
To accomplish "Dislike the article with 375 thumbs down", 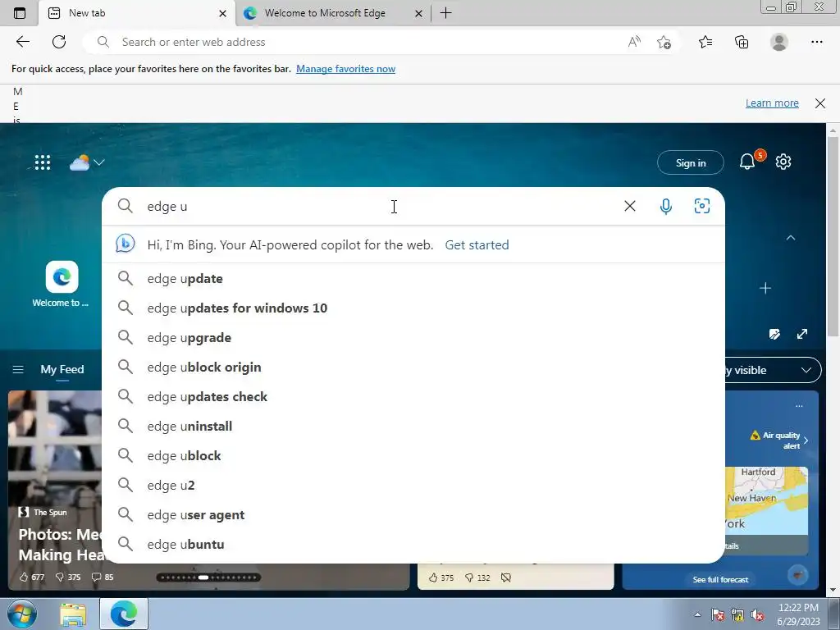I will [x=68, y=577].
